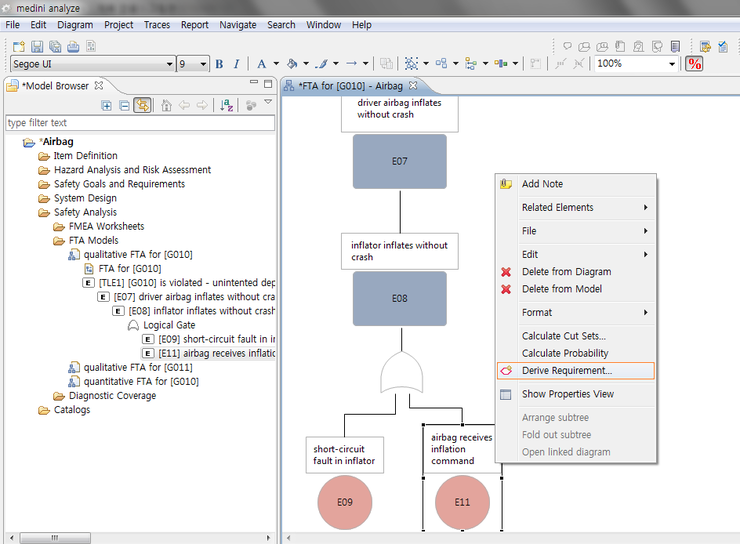Click the font color button
The height and width of the screenshot is (544, 740).
point(262,64)
